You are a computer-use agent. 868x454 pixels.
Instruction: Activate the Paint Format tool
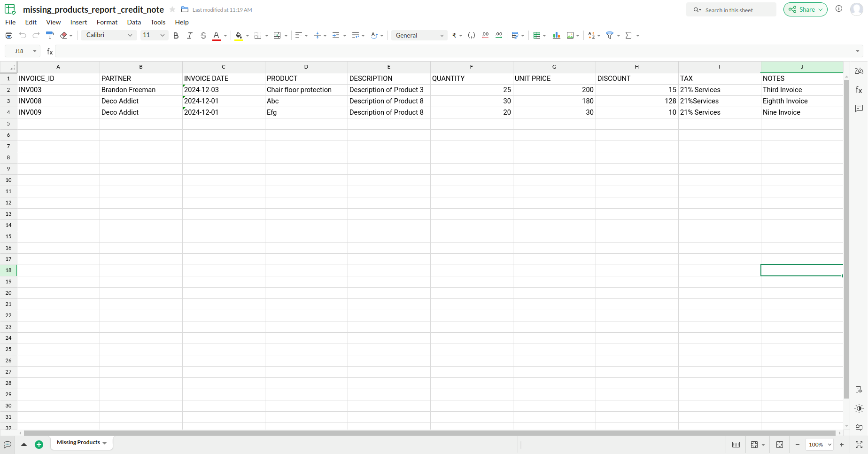50,35
